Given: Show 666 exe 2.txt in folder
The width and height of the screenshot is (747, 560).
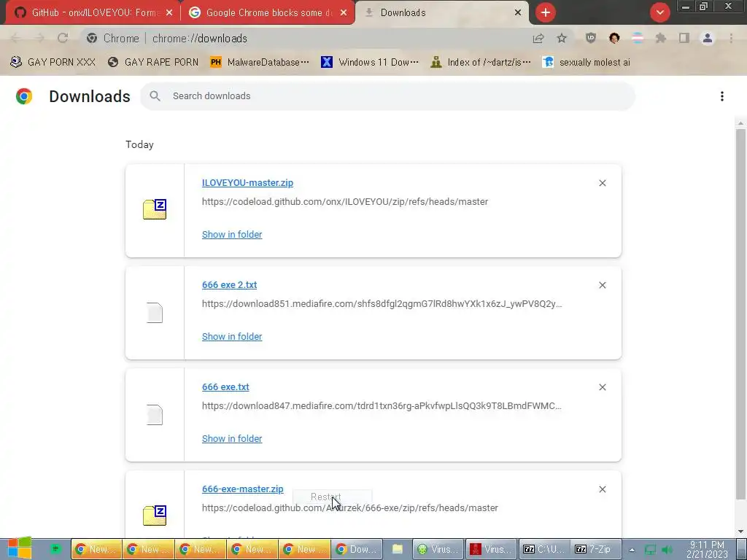Looking at the screenshot, I should pyautogui.click(x=232, y=337).
